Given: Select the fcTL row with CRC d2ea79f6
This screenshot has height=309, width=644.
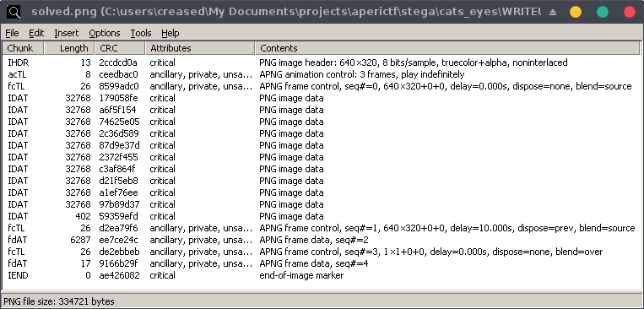Looking at the screenshot, I should click(x=322, y=228).
